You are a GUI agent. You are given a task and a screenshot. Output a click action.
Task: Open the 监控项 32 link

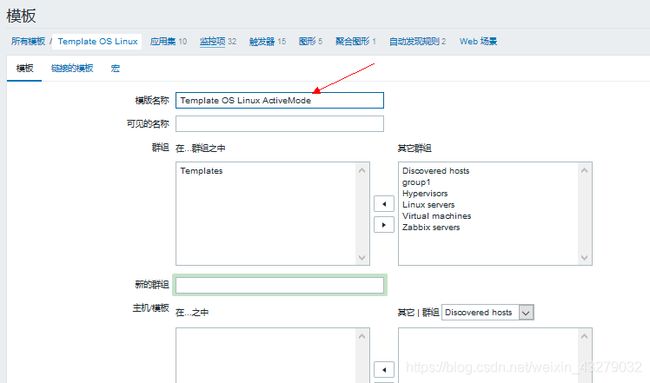click(x=218, y=41)
